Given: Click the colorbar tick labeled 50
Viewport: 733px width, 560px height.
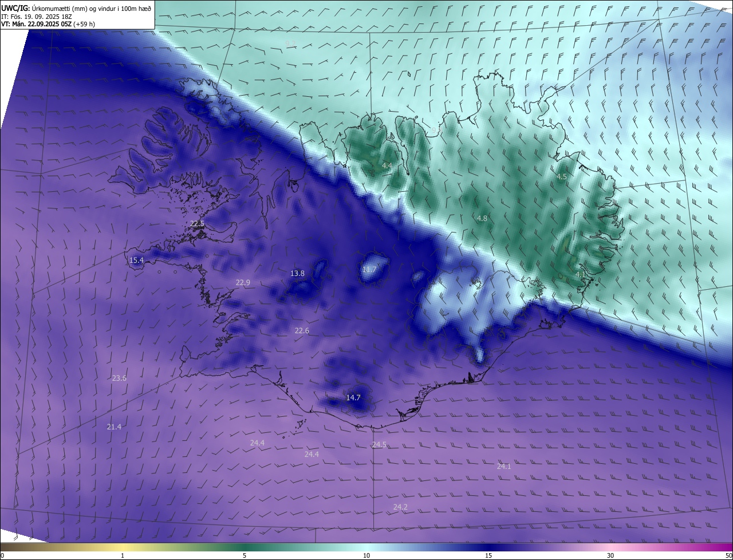Looking at the screenshot, I should [728, 555].
